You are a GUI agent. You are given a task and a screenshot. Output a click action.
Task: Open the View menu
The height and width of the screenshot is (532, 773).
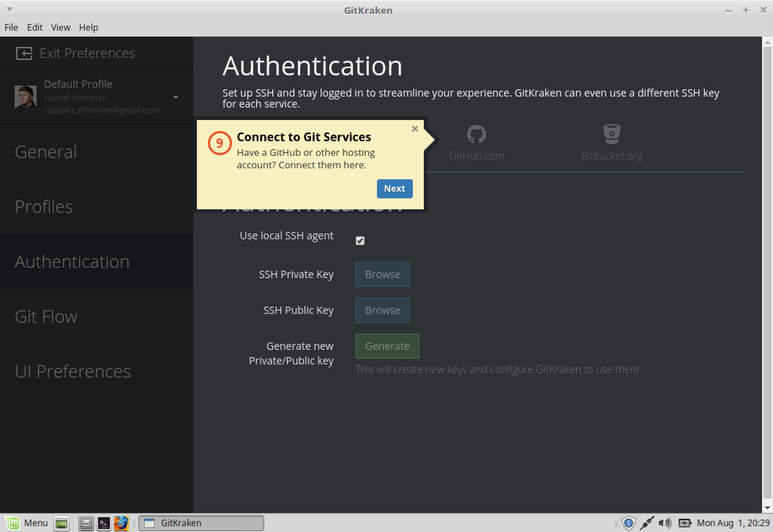click(x=60, y=27)
